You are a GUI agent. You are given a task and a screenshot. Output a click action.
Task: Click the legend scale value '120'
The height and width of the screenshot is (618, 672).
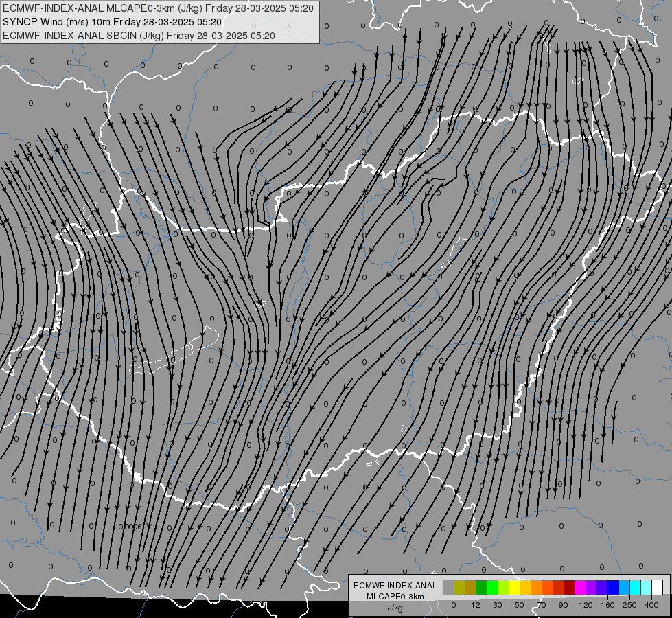[586, 605]
